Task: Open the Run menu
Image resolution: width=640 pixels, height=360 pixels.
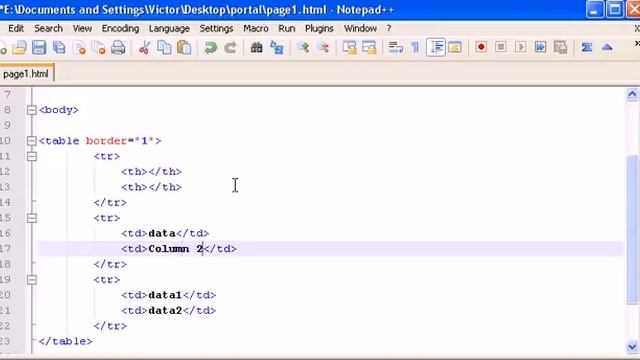Action: [287, 29]
